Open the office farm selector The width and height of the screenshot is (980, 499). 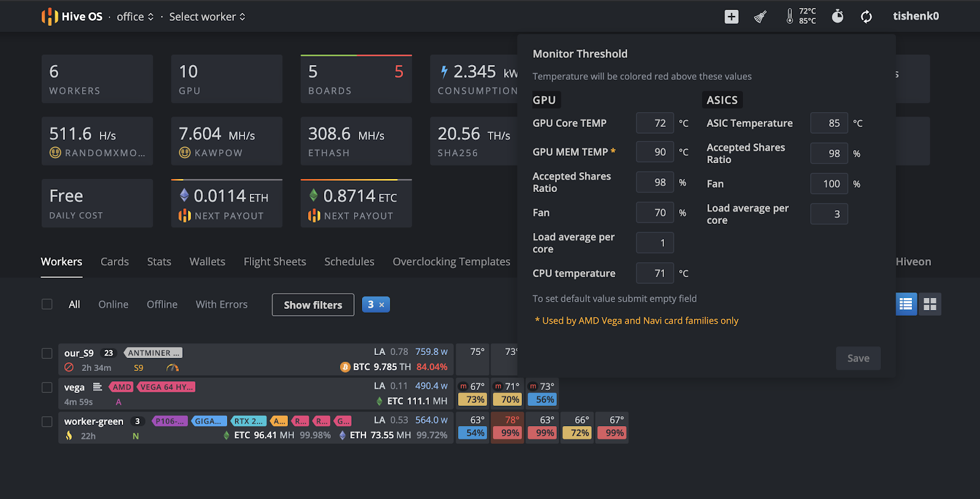(x=135, y=17)
